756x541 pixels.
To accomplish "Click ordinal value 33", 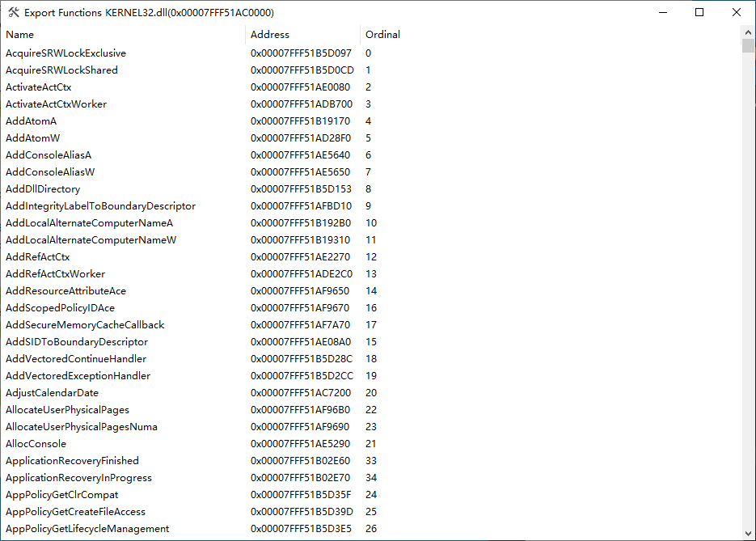I will (371, 460).
